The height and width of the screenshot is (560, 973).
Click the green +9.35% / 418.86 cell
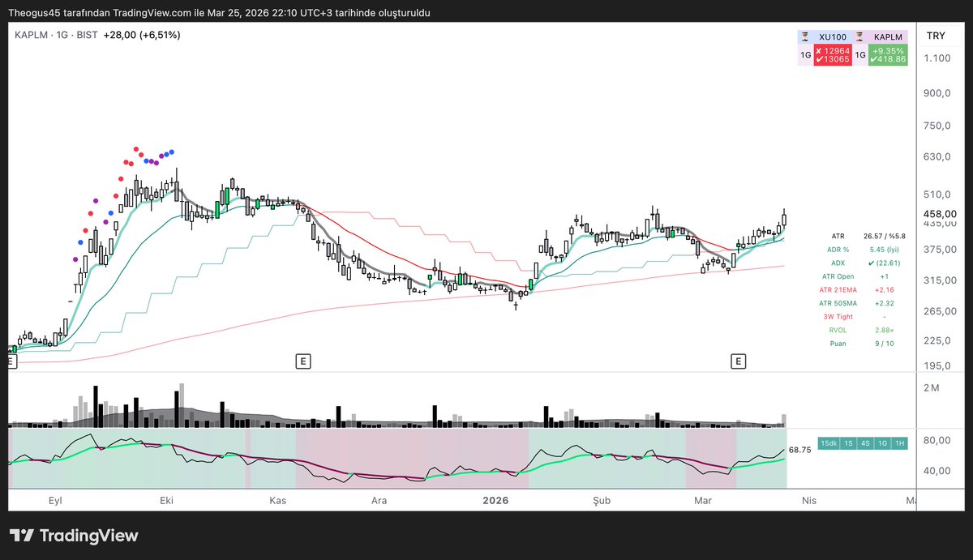(x=888, y=54)
